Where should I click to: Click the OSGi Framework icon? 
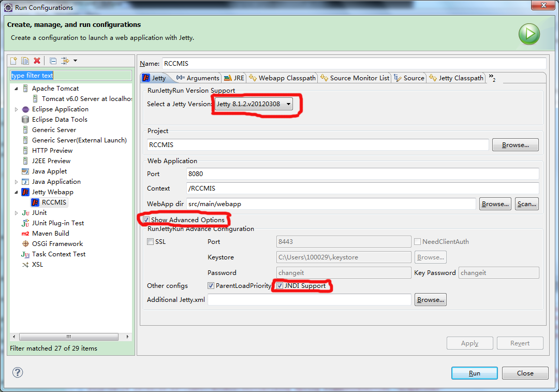click(x=25, y=243)
